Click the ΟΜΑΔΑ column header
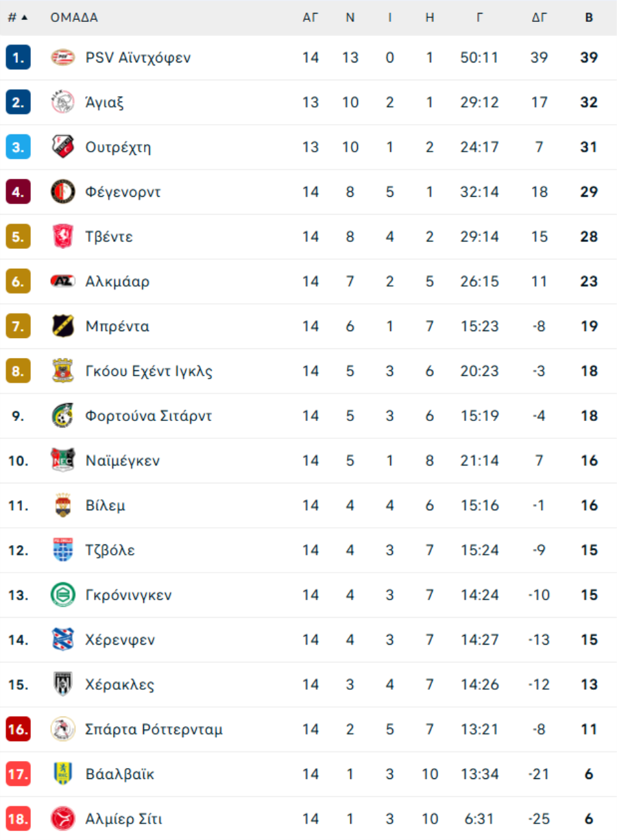The height and width of the screenshot is (840, 617). pos(74,18)
